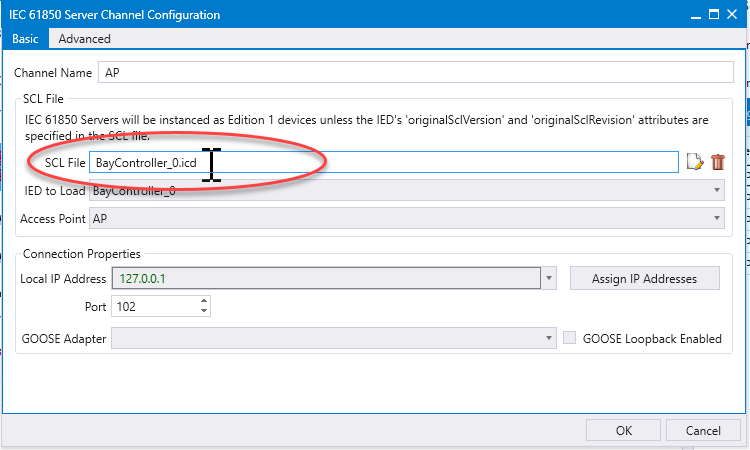Click the Port value field
This screenshot has height=450, width=750.
point(154,306)
